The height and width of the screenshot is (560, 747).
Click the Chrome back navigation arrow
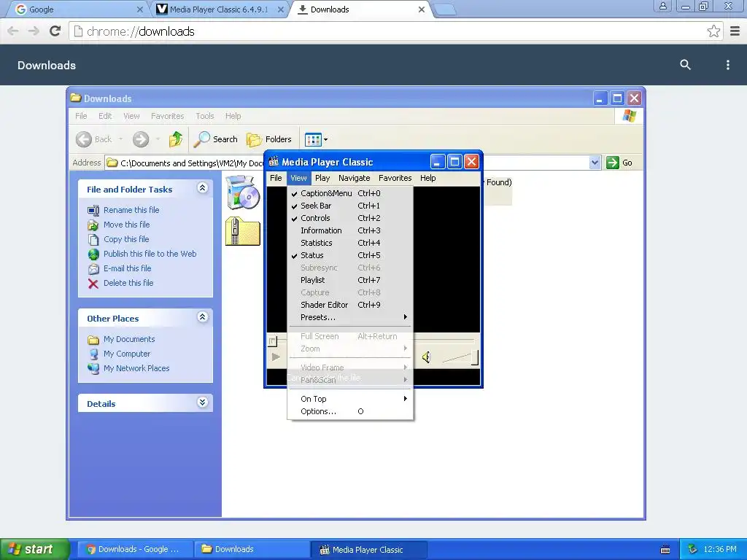coord(13,31)
